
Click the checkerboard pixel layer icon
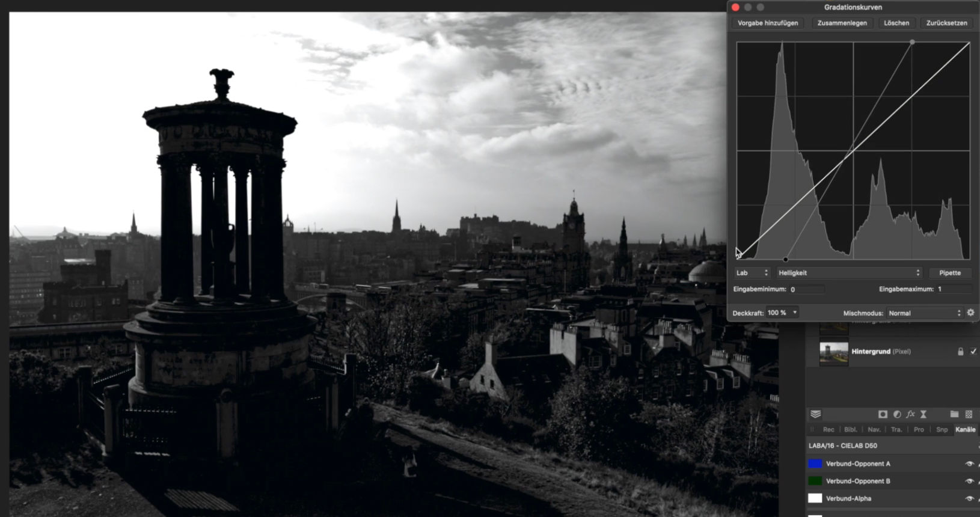pos(969,414)
